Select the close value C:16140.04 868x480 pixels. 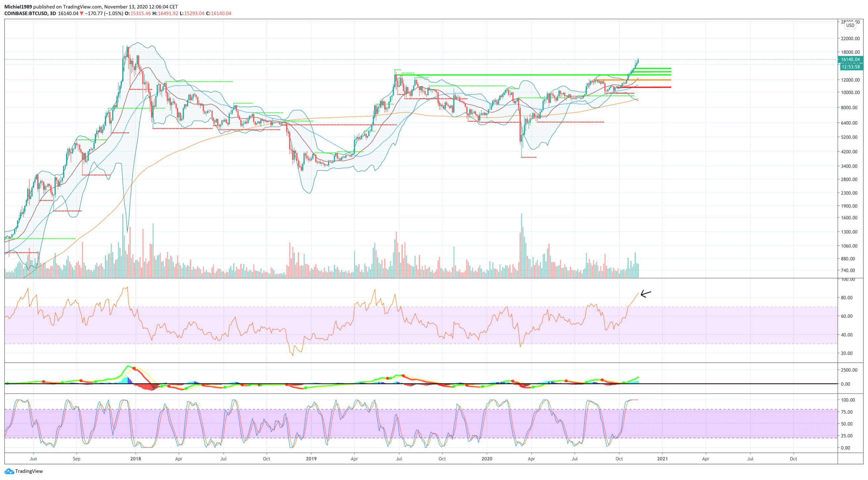click(219, 14)
